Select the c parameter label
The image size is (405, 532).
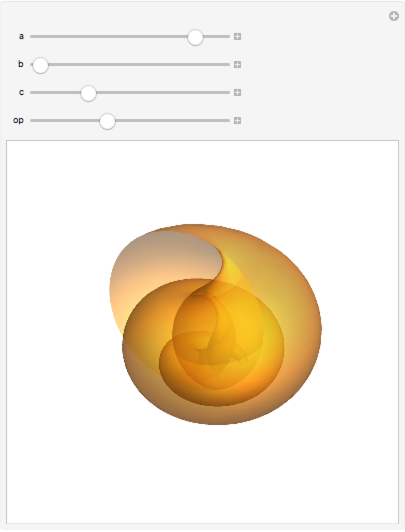tap(21, 92)
